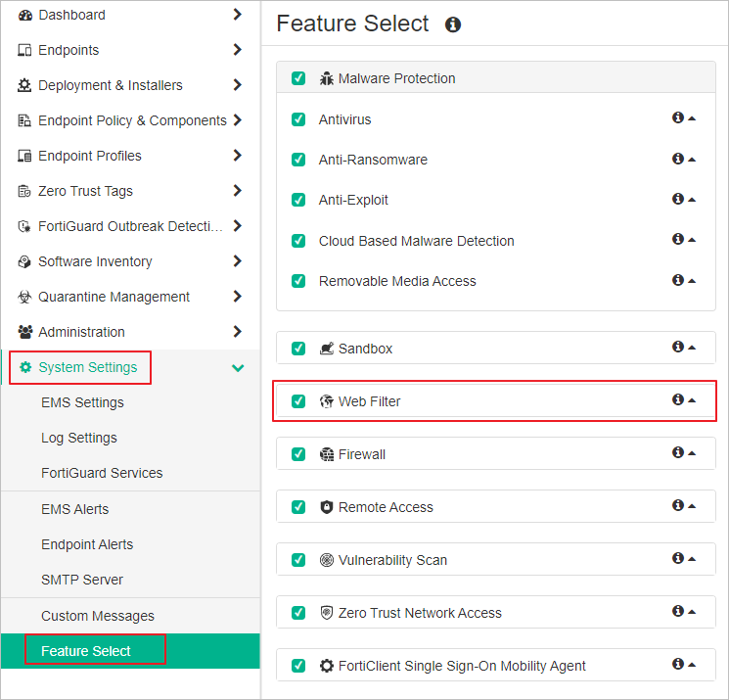
Task: Click the info icon for Antivirus
Action: pos(678,117)
